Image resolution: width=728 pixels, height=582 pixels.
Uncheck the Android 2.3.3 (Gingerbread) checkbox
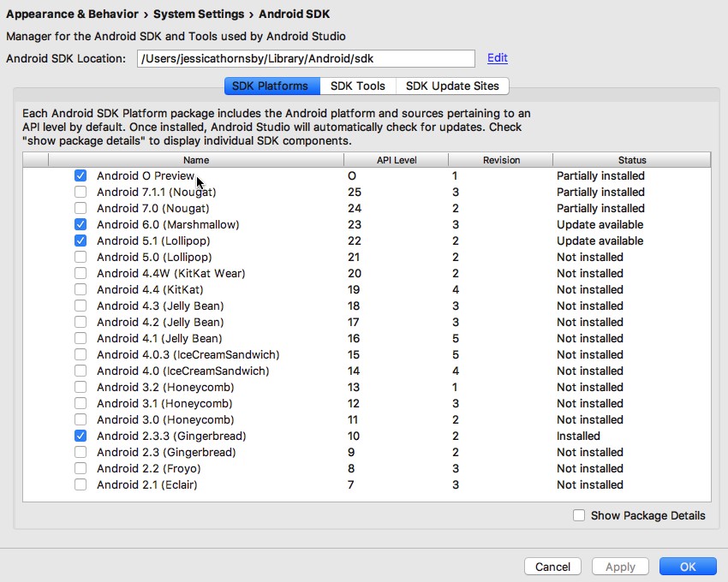click(81, 436)
